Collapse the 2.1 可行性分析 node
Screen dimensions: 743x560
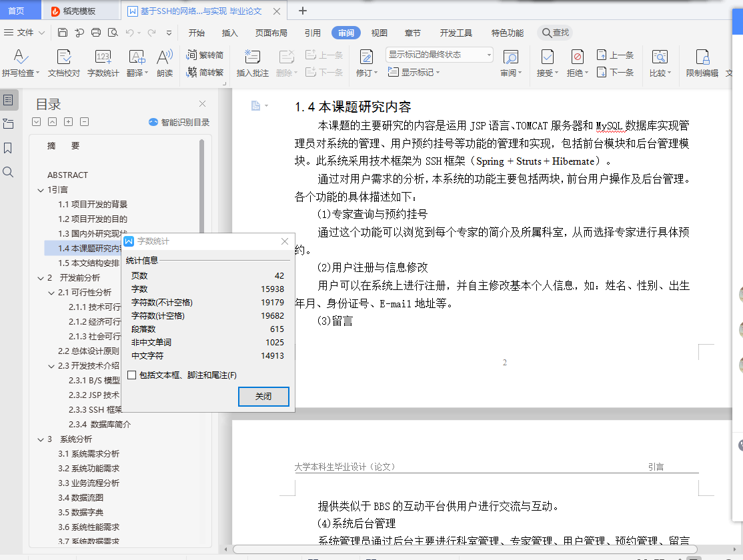point(51,293)
